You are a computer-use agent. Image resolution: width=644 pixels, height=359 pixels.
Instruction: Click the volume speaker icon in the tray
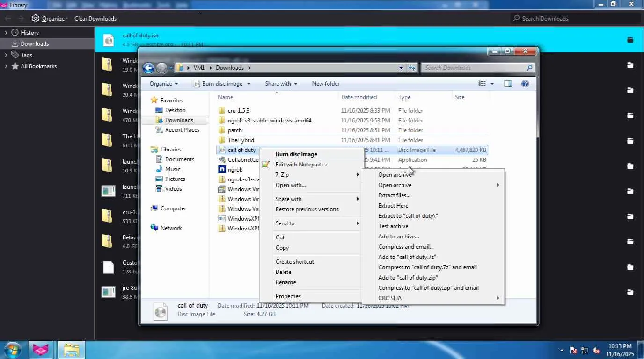click(596, 350)
